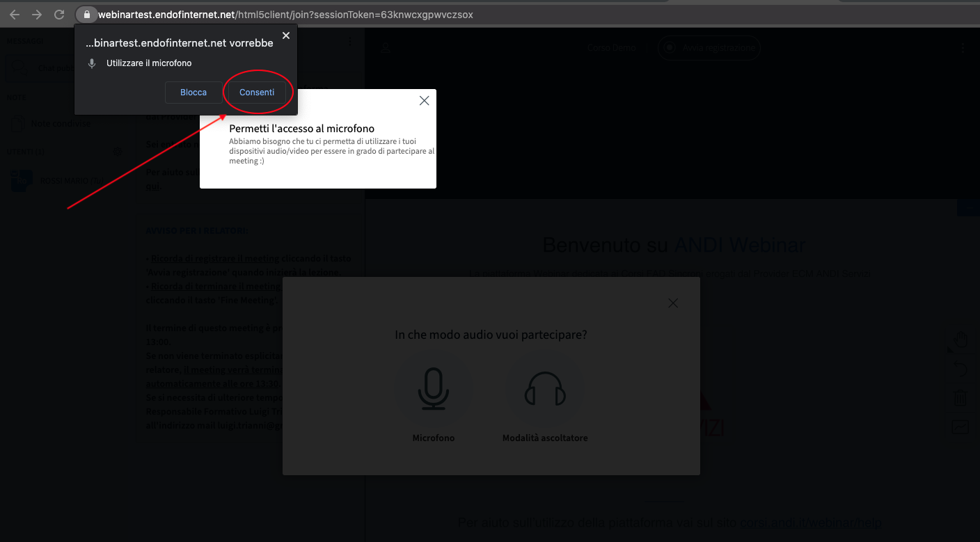The width and height of the screenshot is (980, 542).
Task: Click the 'Corso Demo' meeting title
Action: tap(612, 48)
